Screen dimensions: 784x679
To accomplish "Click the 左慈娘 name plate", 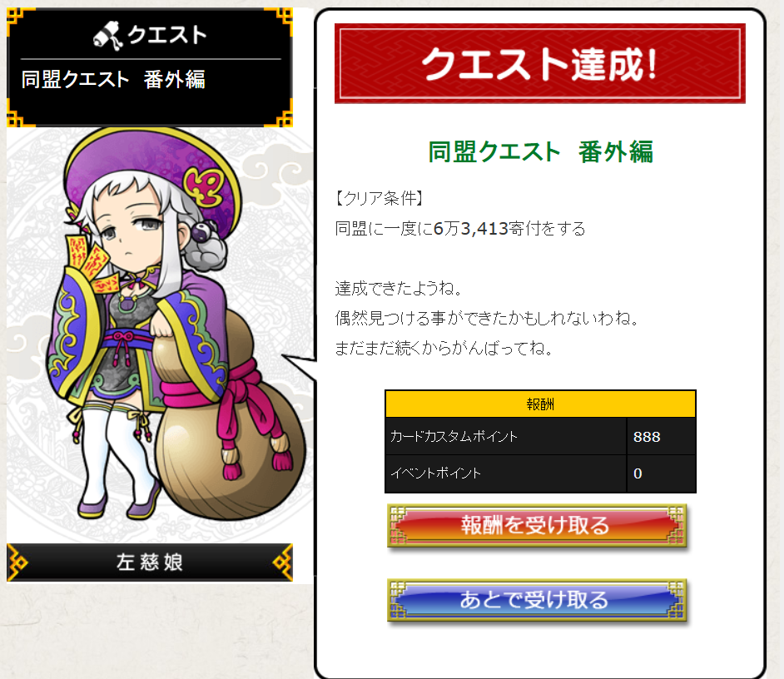I will [150, 562].
